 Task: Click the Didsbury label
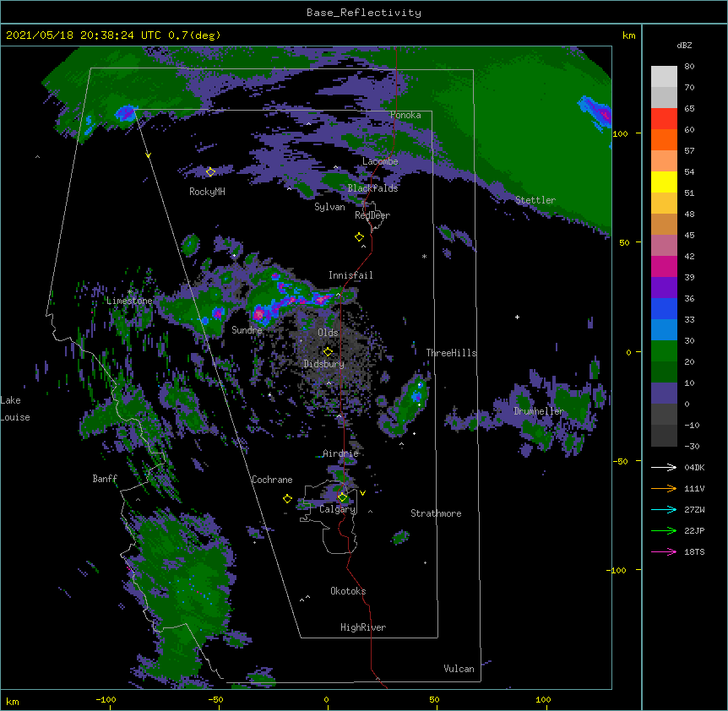[324, 364]
